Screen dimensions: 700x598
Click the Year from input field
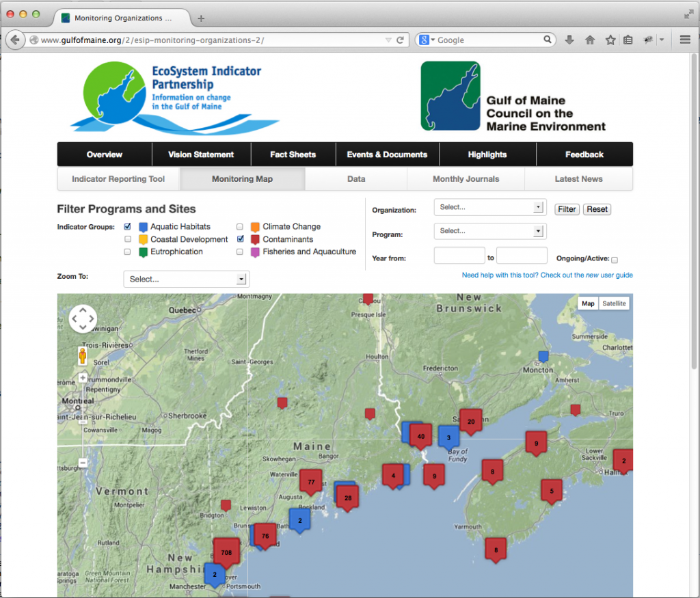pyautogui.click(x=459, y=256)
